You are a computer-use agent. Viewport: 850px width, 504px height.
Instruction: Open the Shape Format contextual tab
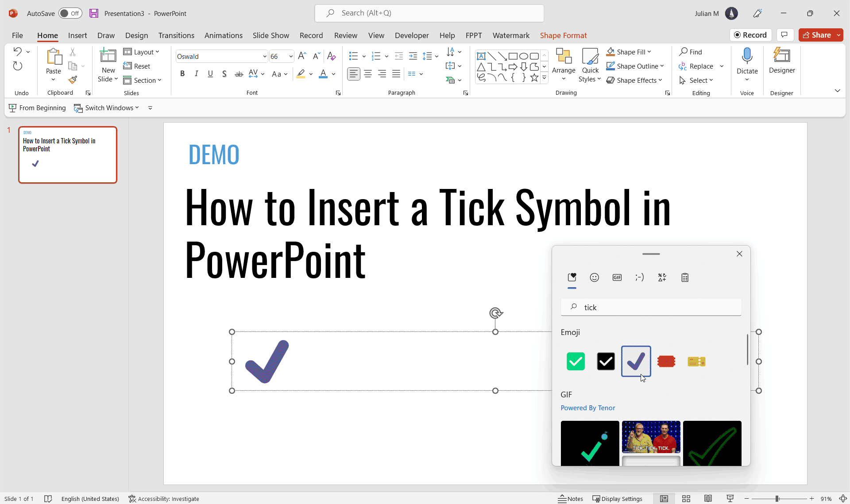[x=563, y=35]
